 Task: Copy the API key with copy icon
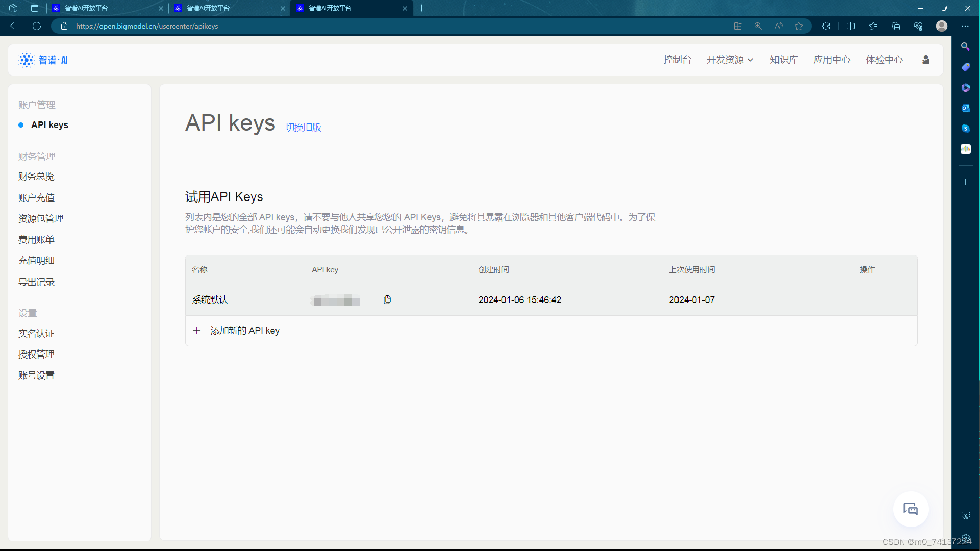point(387,300)
